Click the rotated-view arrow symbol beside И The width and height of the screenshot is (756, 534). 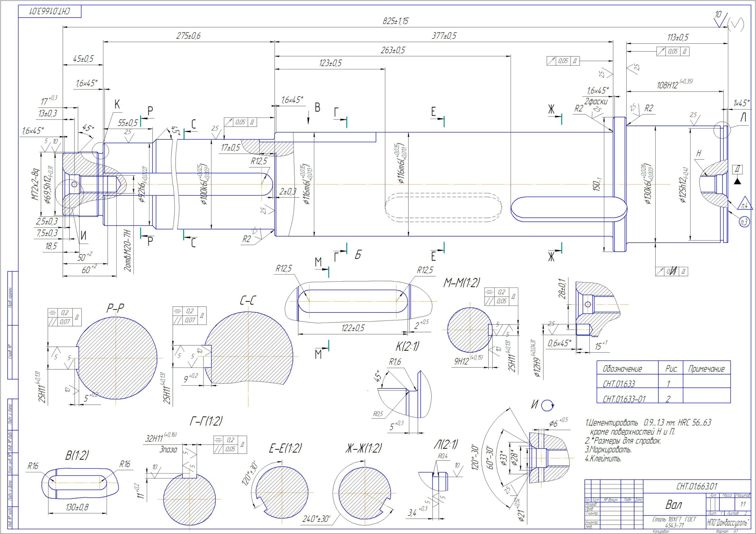[547, 406]
